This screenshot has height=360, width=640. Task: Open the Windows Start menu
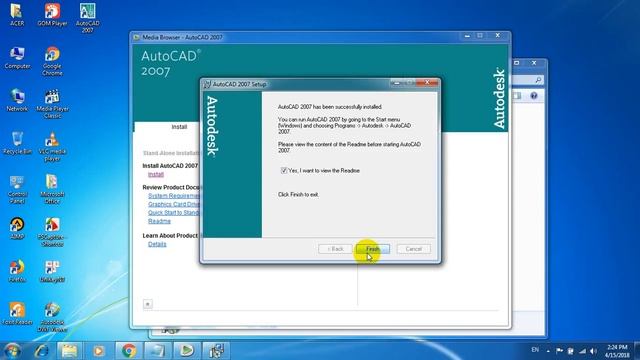pos(11,351)
